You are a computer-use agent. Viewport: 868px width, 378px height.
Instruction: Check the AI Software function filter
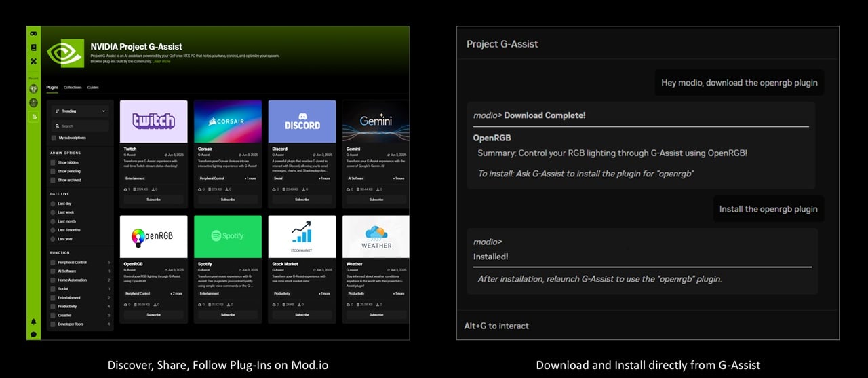[53, 271]
